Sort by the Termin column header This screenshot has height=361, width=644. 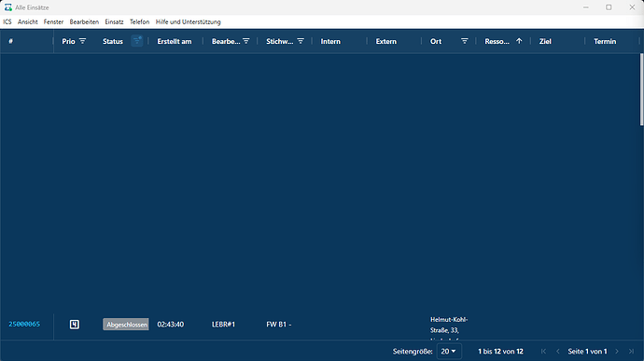coord(605,41)
